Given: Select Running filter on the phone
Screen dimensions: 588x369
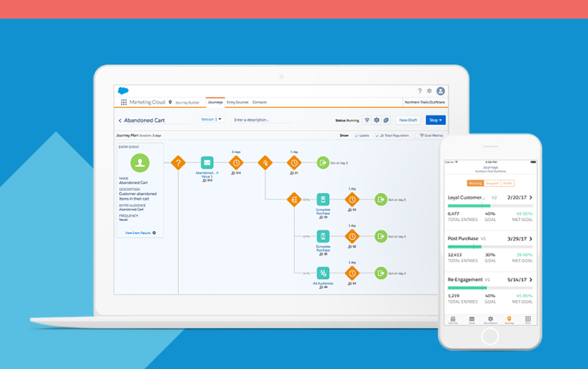Looking at the screenshot, I should pyautogui.click(x=475, y=183).
